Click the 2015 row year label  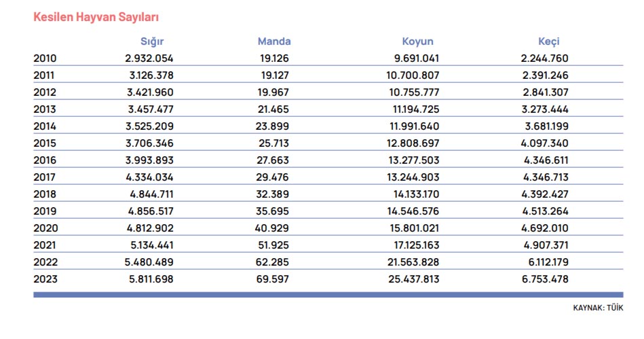click(45, 143)
